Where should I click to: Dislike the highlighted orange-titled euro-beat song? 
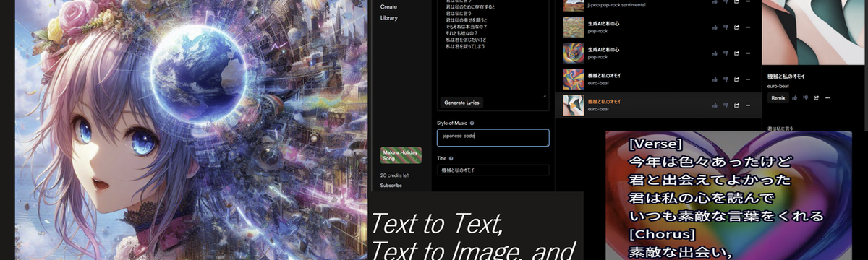pyautogui.click(x=725, y=105)
